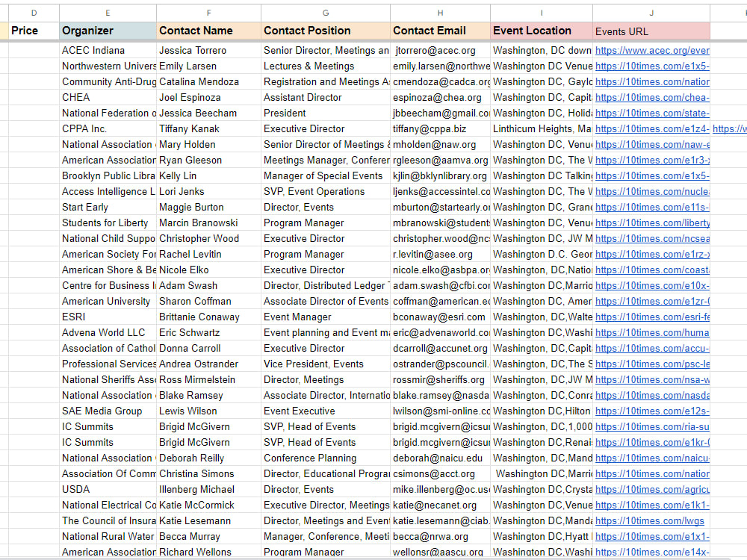Select the csimons@acct.org email cell

440,474
